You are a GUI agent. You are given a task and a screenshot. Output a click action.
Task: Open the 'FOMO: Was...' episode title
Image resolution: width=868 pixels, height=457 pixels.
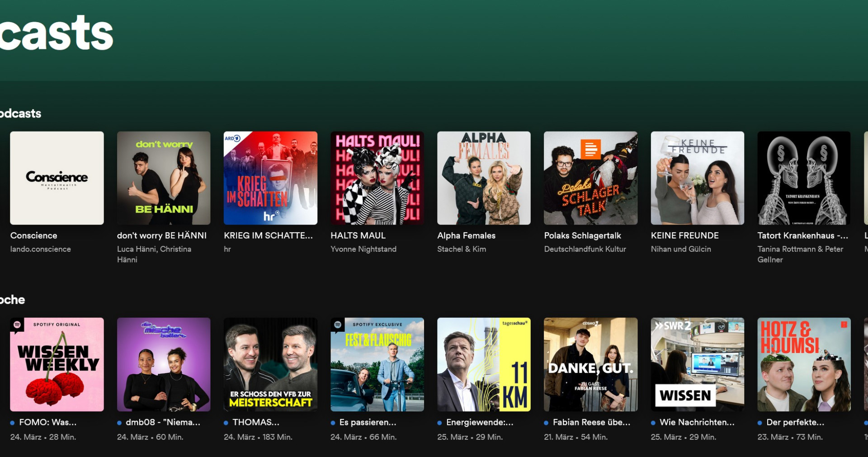coord(47,422)
